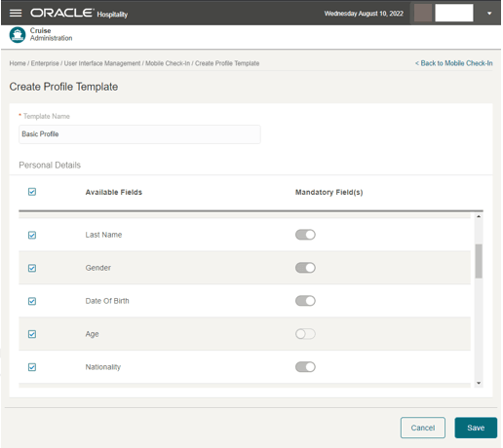This screenshot has height=448, width=503.
Task: Uncheck the Date Of Birth checkbox
Action: point(32,301)
